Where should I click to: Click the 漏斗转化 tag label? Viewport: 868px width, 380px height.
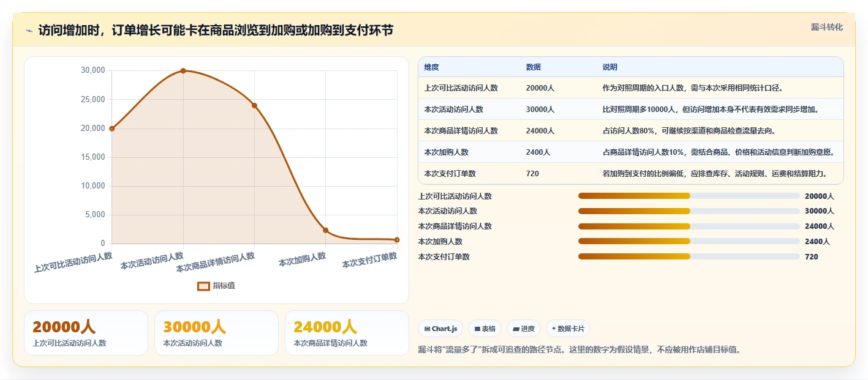pyautogui.click(x=827, y=27)
